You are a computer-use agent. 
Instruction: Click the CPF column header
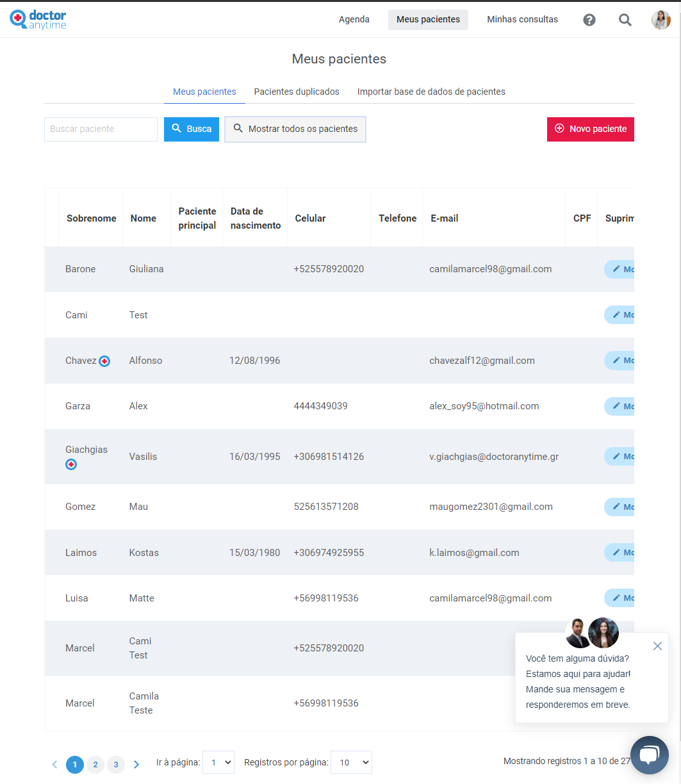582,218
